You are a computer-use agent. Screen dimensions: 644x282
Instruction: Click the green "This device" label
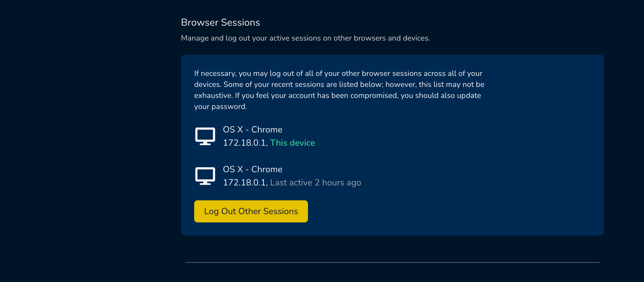292,143
